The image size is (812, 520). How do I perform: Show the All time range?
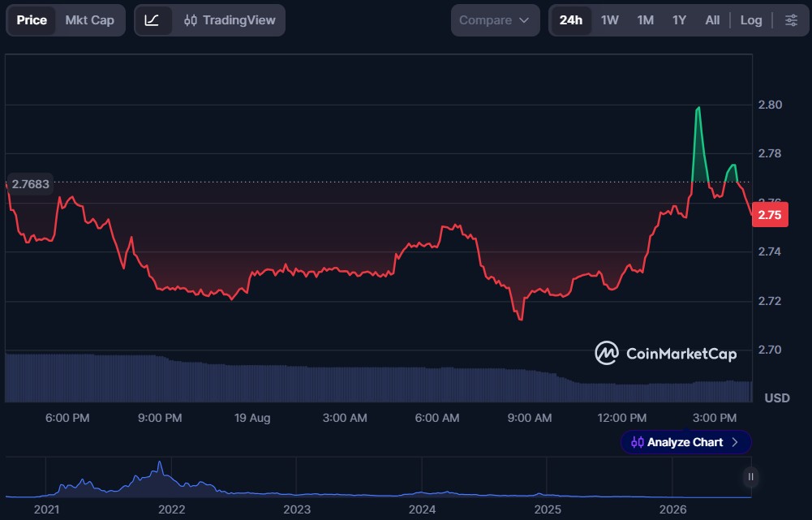(x=712, y=20)
